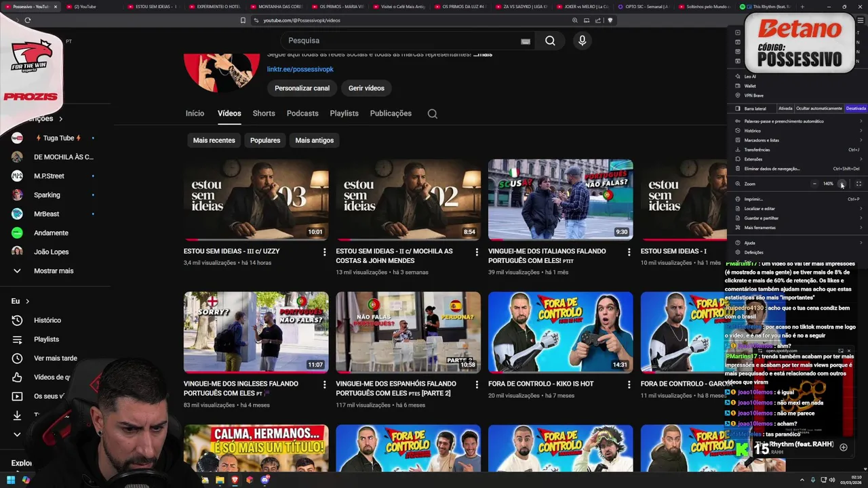Set Barra lateral to Desativada

tap(856, 108)
